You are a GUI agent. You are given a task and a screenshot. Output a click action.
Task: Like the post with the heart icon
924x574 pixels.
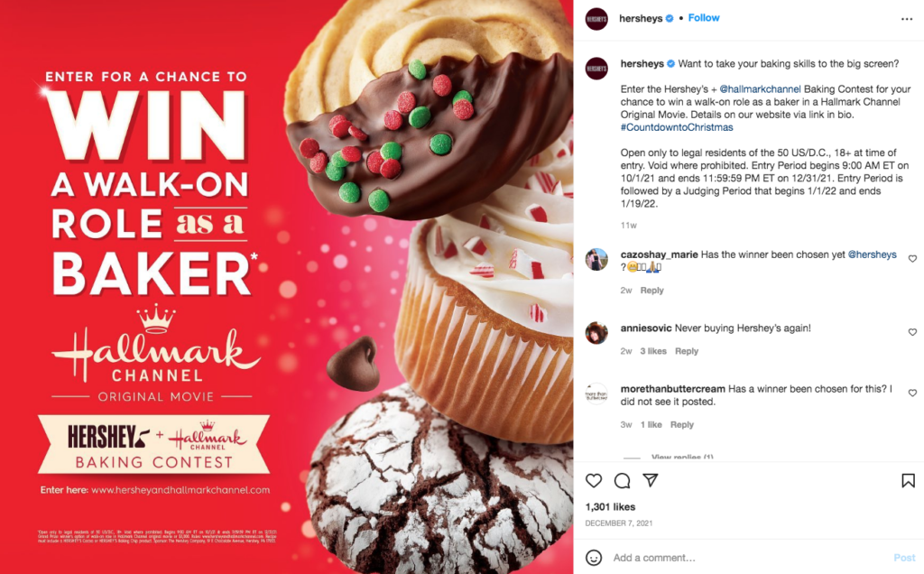coord(594,481)
